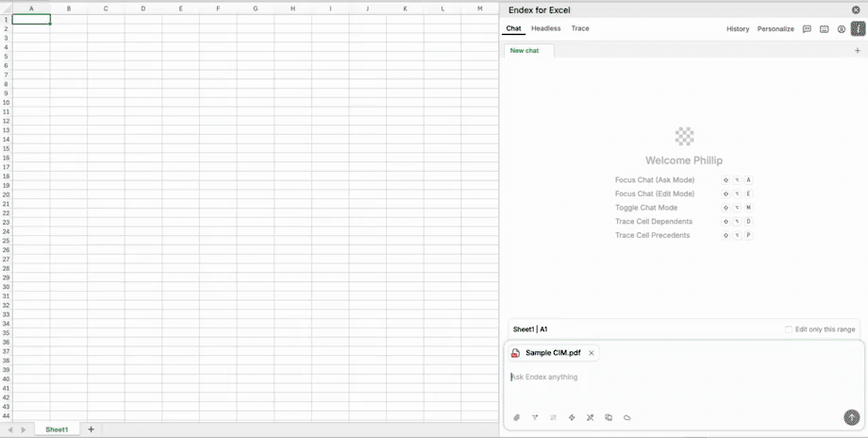Click the Focus Chat (Ask Mode) shortcut text

(655, 180)
